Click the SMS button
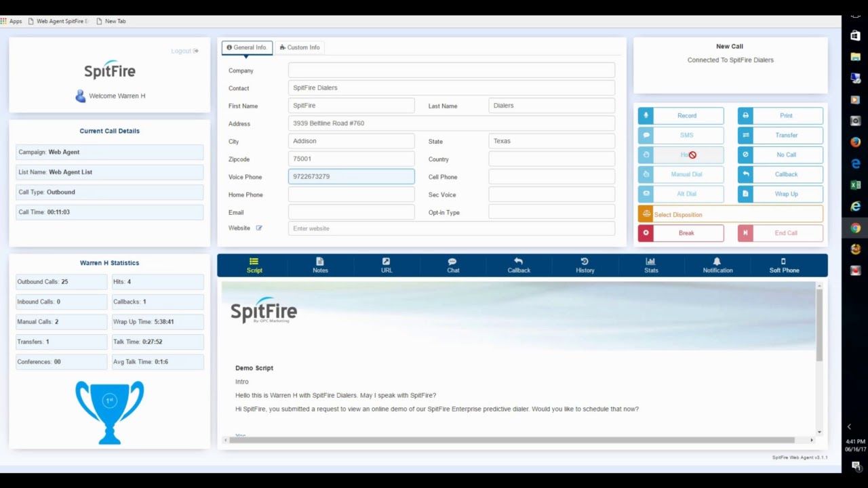 [681, 135]
